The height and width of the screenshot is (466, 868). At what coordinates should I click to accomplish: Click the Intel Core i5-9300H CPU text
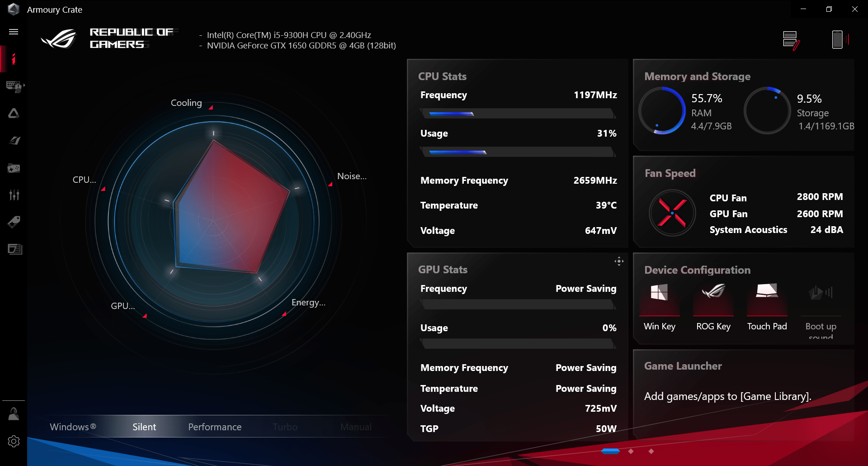click(289, 35)
